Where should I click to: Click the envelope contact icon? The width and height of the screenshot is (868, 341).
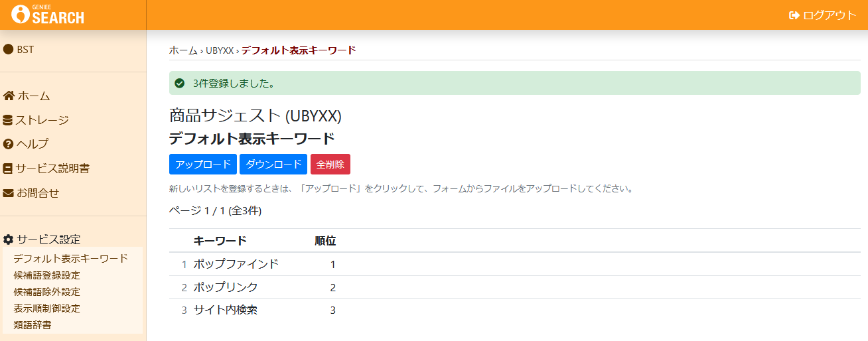tap(9, 193)
